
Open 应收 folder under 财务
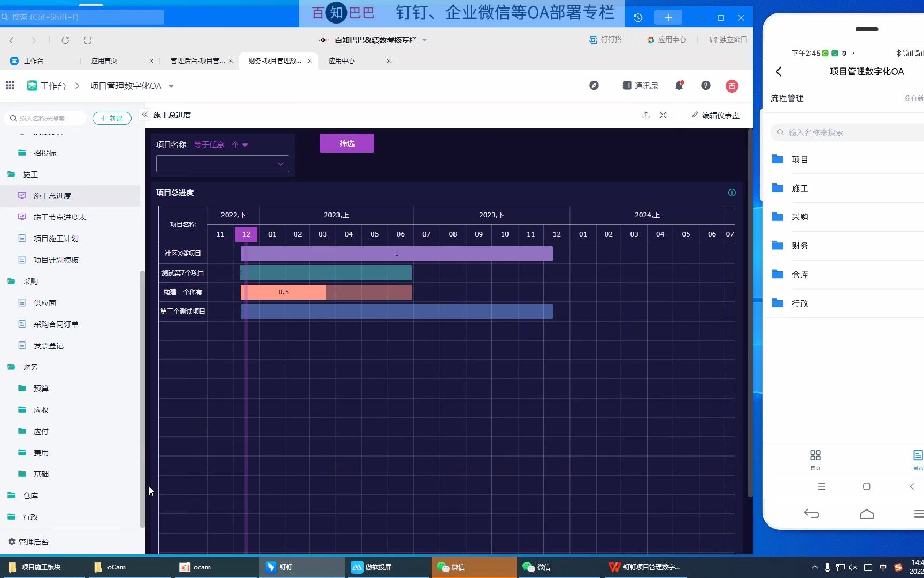pos(41,410)
